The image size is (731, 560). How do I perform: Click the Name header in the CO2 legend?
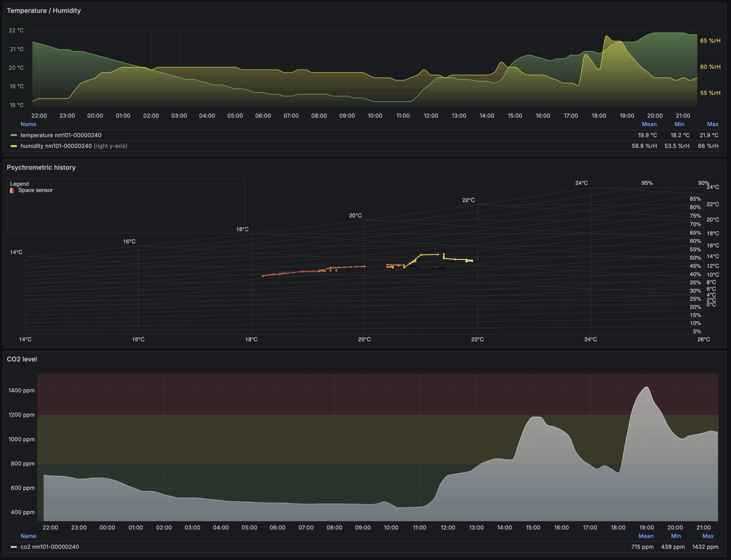tap(28, 536)
